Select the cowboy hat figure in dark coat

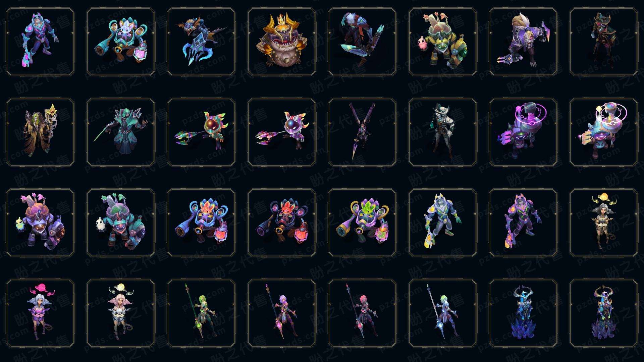pyautogui.click(x=604, y=42)
